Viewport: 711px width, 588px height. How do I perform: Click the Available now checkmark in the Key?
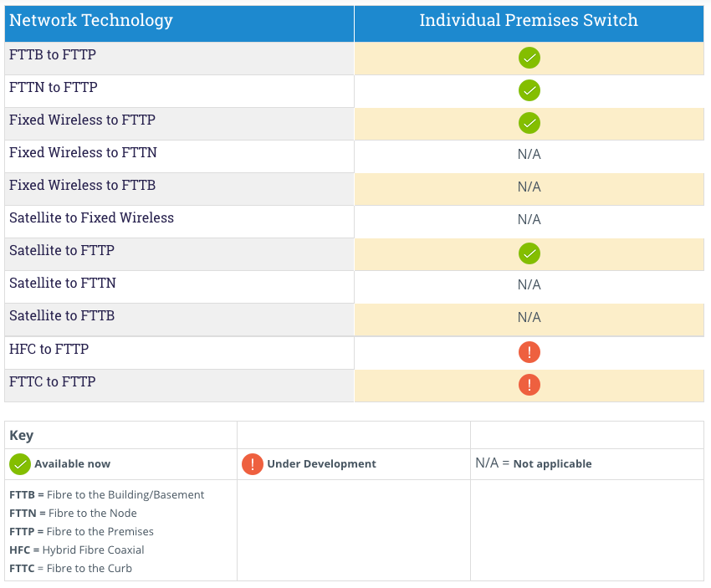tap(20, 463)
